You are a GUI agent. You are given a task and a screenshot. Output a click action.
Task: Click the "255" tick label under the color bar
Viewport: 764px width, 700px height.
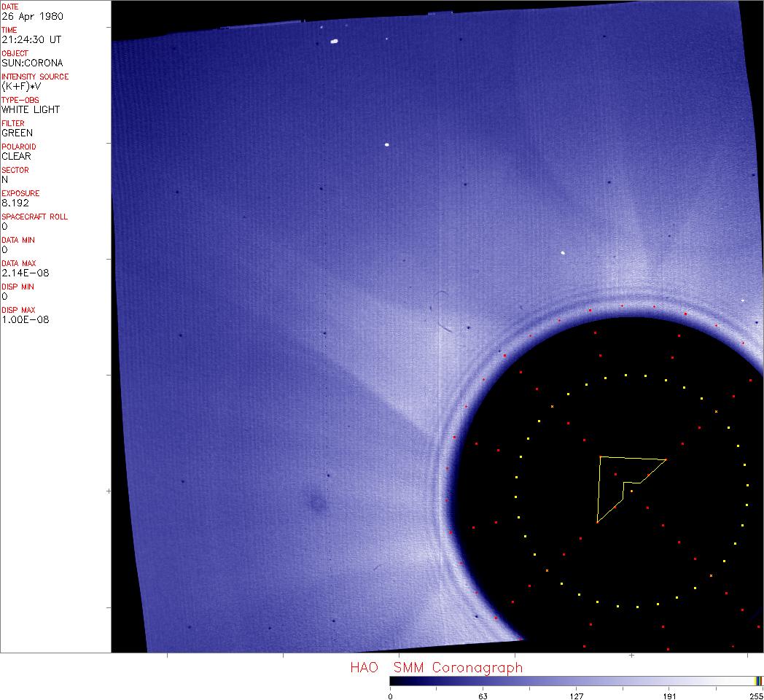757,696
